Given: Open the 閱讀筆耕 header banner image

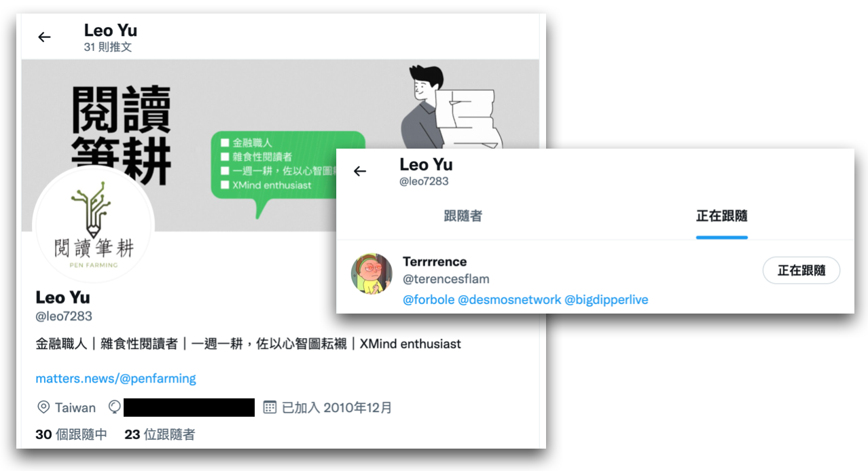Looking at the screenshot, I should (280, 145).
